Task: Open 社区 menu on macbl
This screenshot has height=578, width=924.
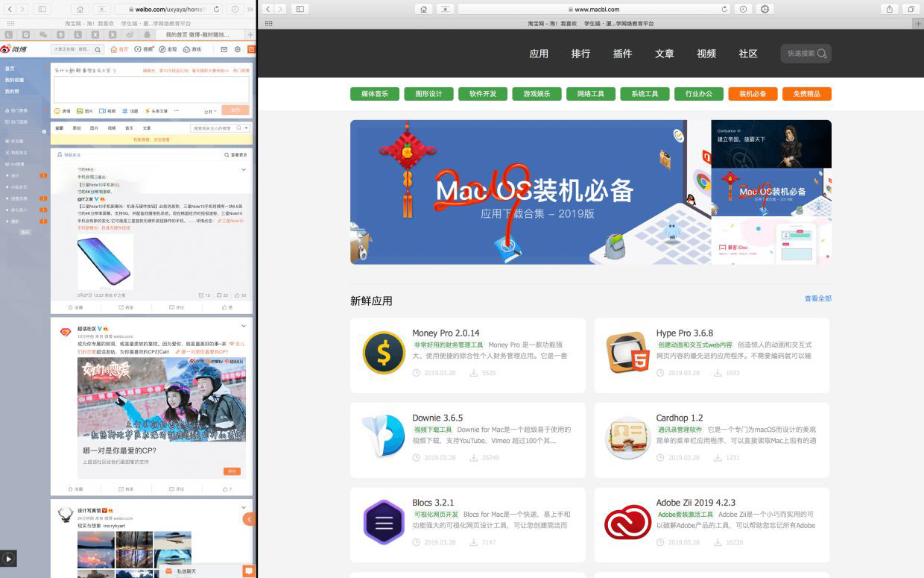Action: coord(748,54)
